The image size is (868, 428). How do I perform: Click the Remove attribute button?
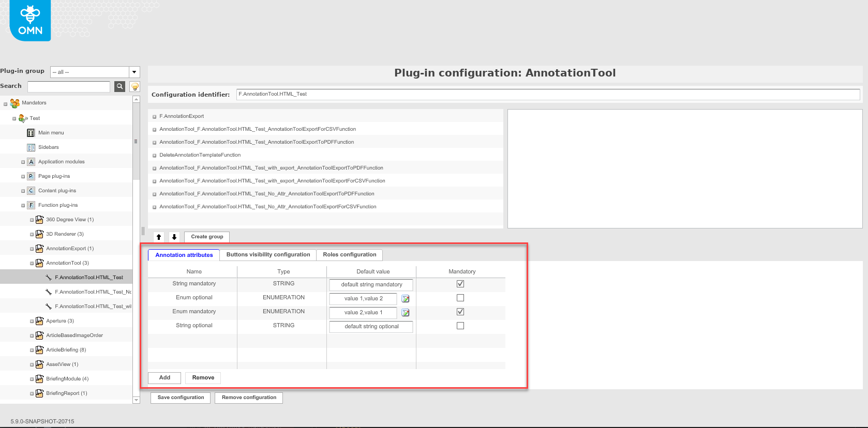(203, 378)
